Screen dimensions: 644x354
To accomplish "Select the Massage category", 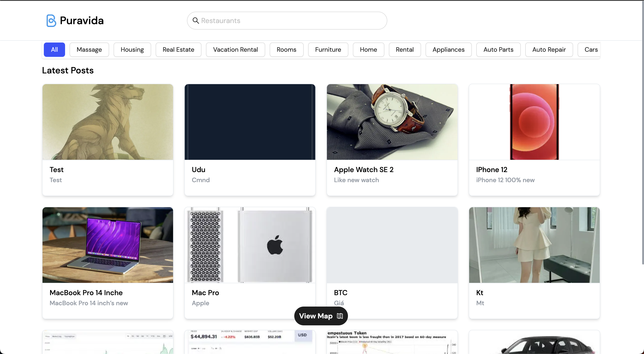I will coord(89,49).
